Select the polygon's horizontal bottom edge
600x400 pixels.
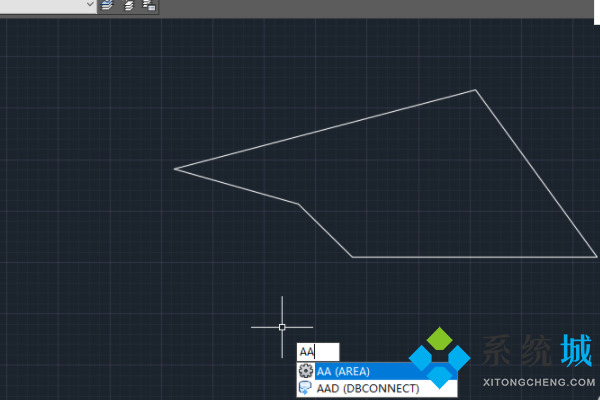pyautogui.click(x=470, y=257)
